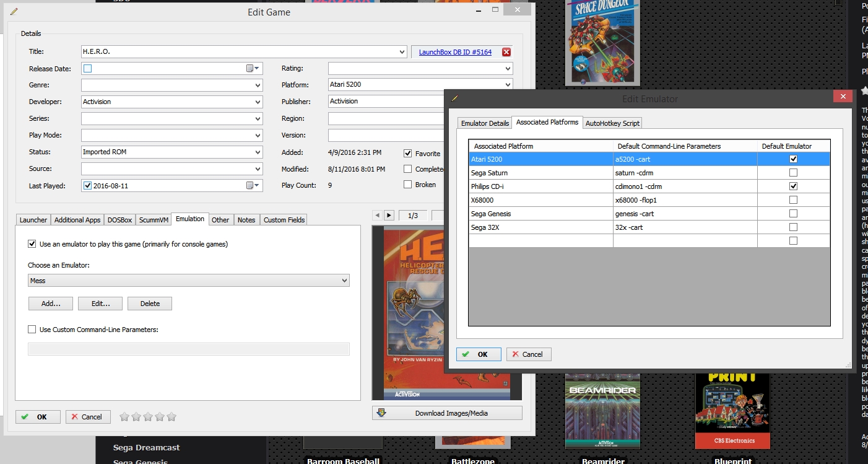Open the Developer dropdown
868x464 pixels.
pos(258,102)
